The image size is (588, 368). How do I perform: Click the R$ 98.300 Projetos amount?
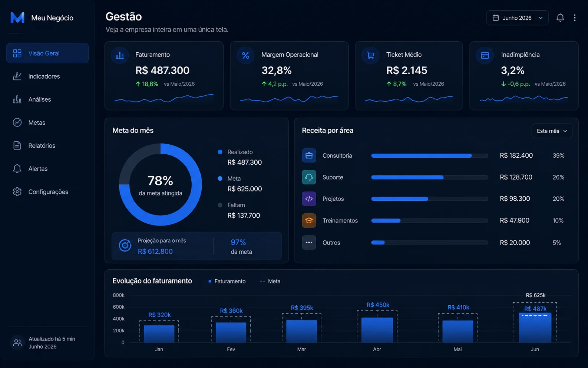[x=515, y=198]
